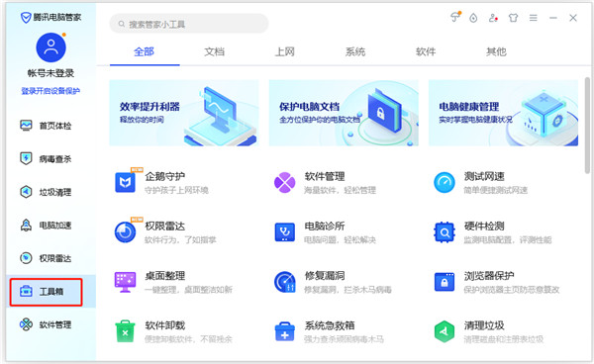Open the 效率提升利器 banner
The image size is (594, 364).
[184, 113]
